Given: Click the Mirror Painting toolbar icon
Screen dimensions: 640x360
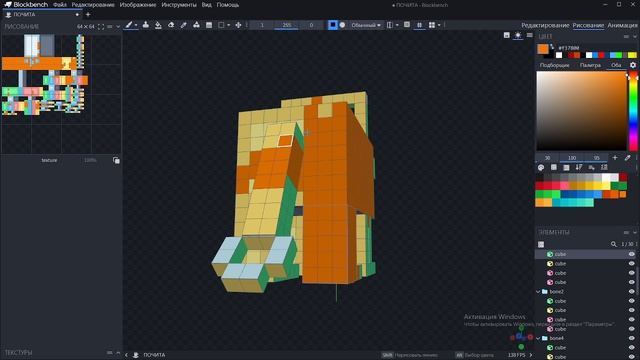Looking at the screenshot, I should coord(390,25).
